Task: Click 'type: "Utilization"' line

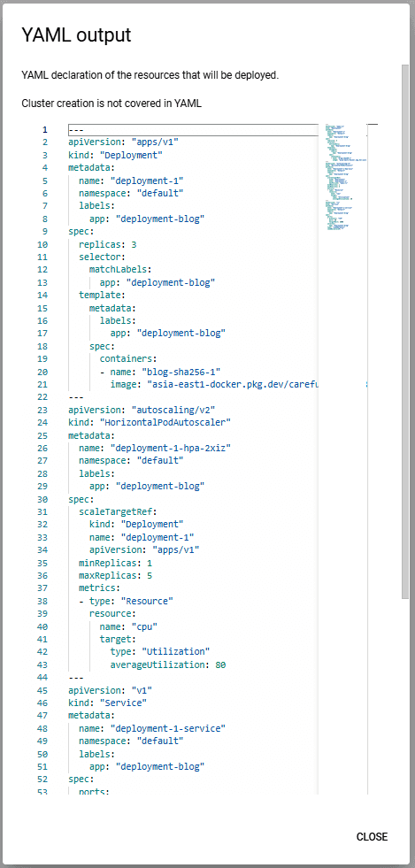Action: 160,652
